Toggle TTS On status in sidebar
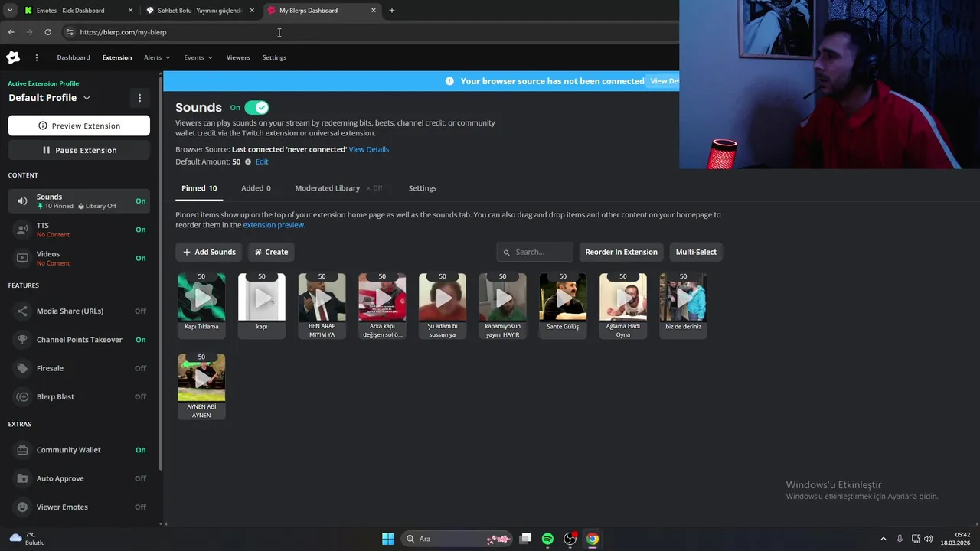 click(141, 230)
